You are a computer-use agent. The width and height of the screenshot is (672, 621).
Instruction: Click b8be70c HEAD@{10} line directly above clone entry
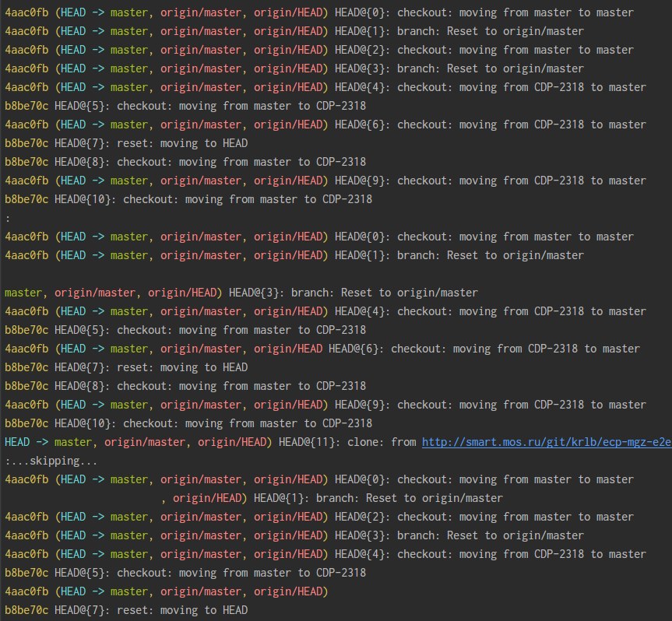188,423
